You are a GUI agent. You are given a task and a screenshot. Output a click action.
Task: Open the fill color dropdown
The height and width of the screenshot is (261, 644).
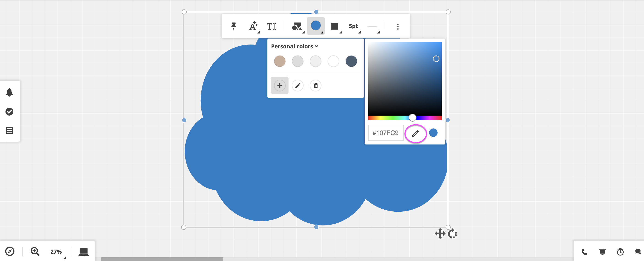(316, 26)
